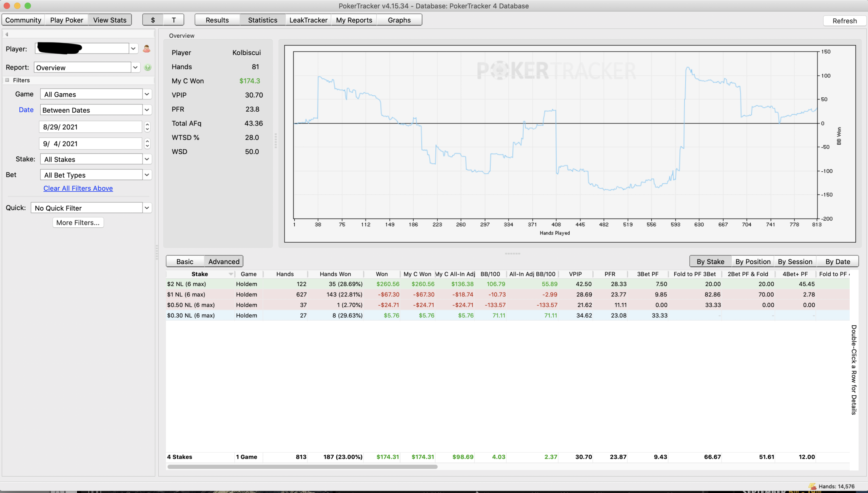Group the report By Session

coord(795,262)
